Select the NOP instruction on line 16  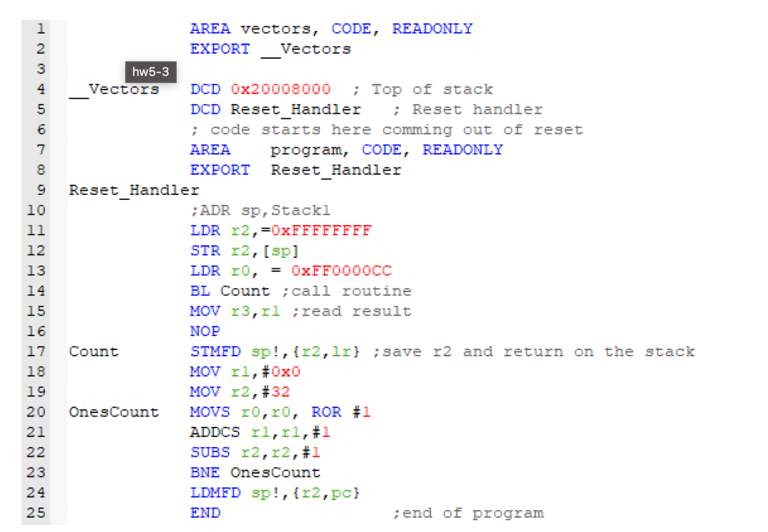coord(204,331)
